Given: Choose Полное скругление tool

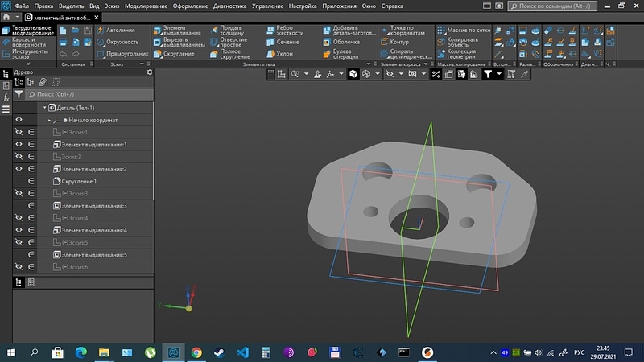Looking at the screenshot, I should coord(230,54).
